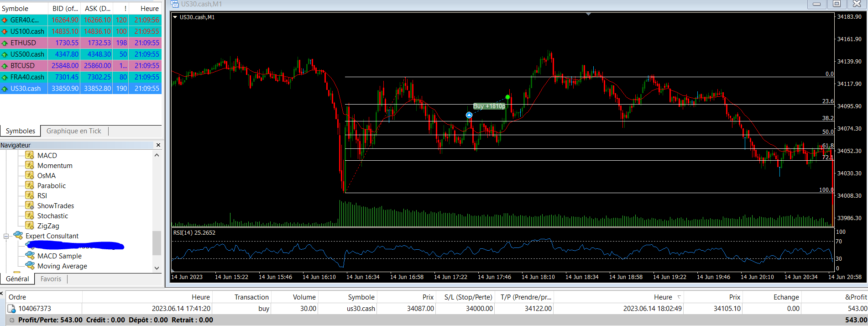Click the US100.cash row arrow icon

click(5, 32)
